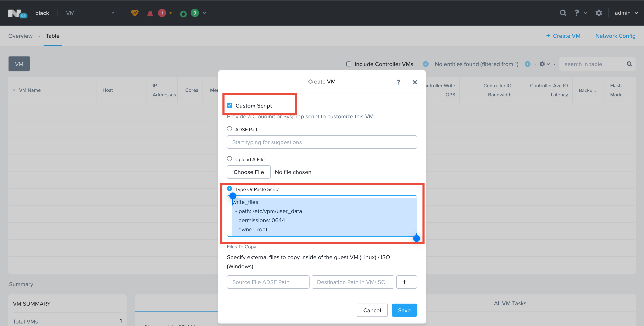The image size is (644, 326).
Task: Click the Nutanix logo
Action: (x=17, y=13)
